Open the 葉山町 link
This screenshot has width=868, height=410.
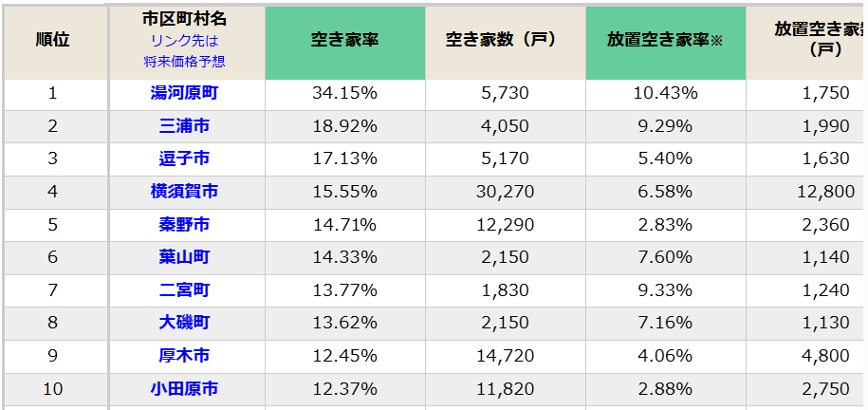(x=184, y=257)
